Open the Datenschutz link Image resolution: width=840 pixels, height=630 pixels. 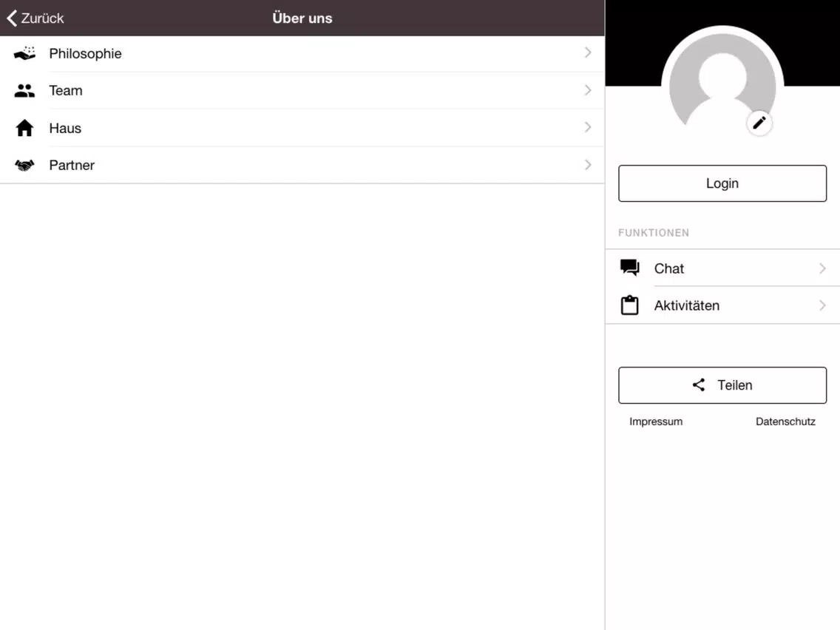785,421
